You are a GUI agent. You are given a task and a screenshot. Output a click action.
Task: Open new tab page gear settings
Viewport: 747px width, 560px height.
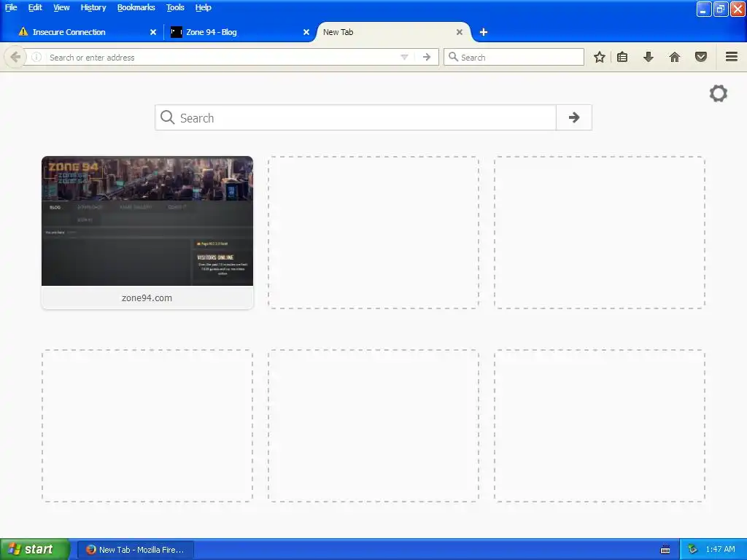[x=718, y=93]
